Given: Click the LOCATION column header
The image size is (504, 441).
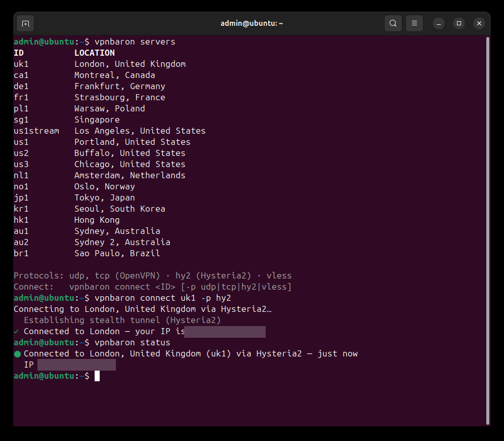Looking at the screenshot, I should [x=95, y=53].
